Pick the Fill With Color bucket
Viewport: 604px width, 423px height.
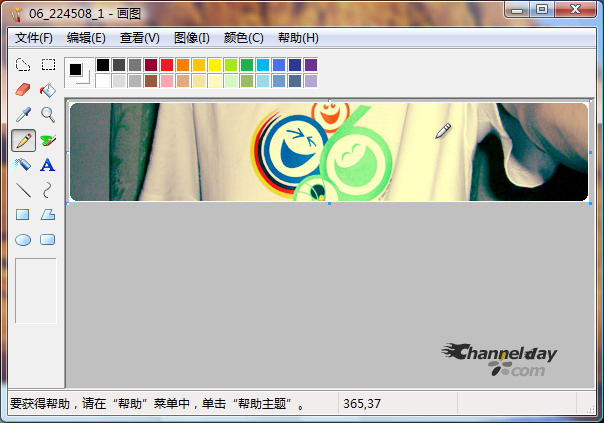[48, 90]
